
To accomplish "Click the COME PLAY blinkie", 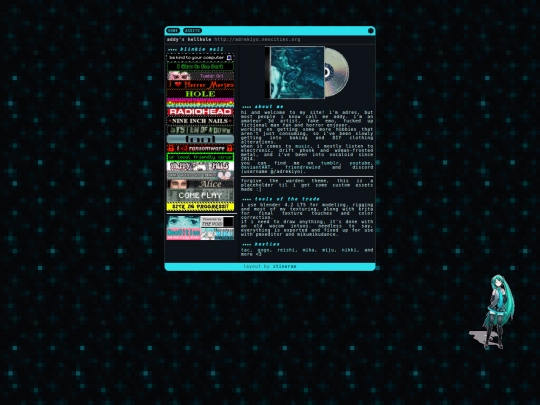I will point(200,195).
